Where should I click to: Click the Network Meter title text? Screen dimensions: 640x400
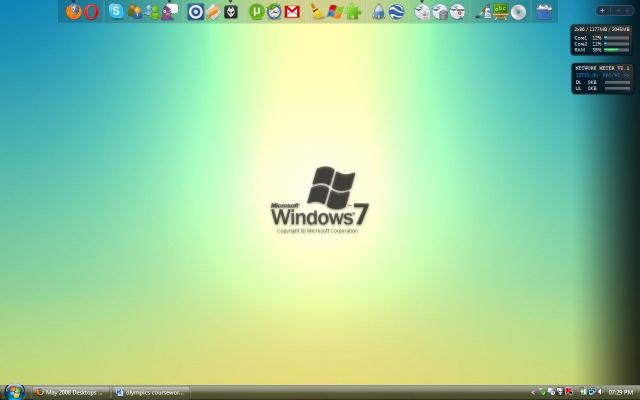coord(602,68)
